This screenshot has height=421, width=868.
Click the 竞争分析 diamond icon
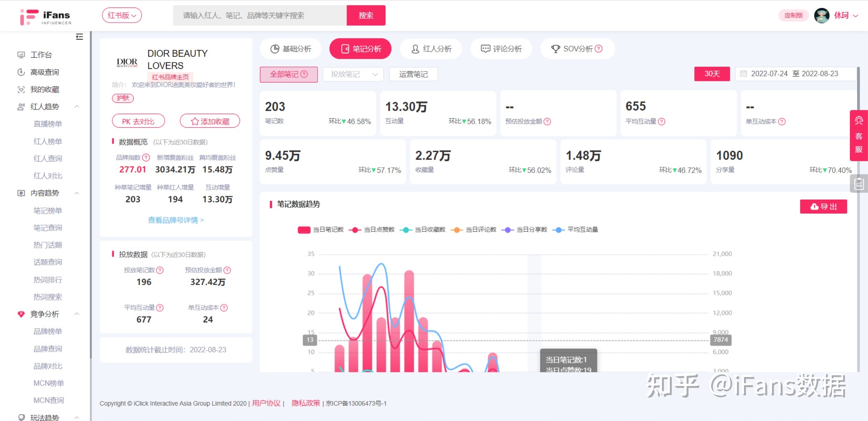pos(21,314)
